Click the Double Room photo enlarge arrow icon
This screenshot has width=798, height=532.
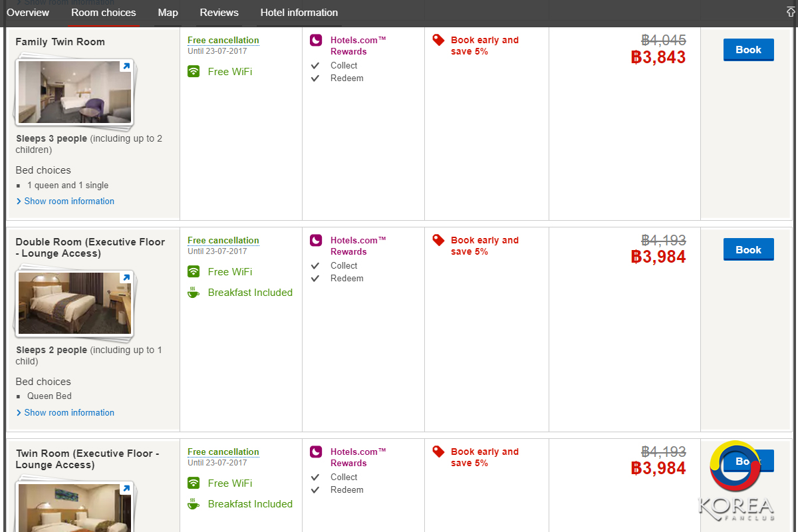pos(125,278)
